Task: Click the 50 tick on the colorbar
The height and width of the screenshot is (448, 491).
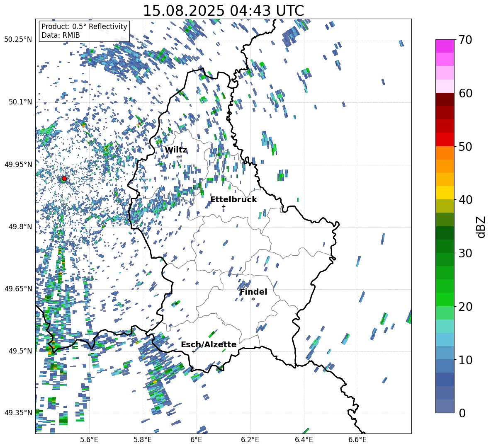Action: [465, 146]
